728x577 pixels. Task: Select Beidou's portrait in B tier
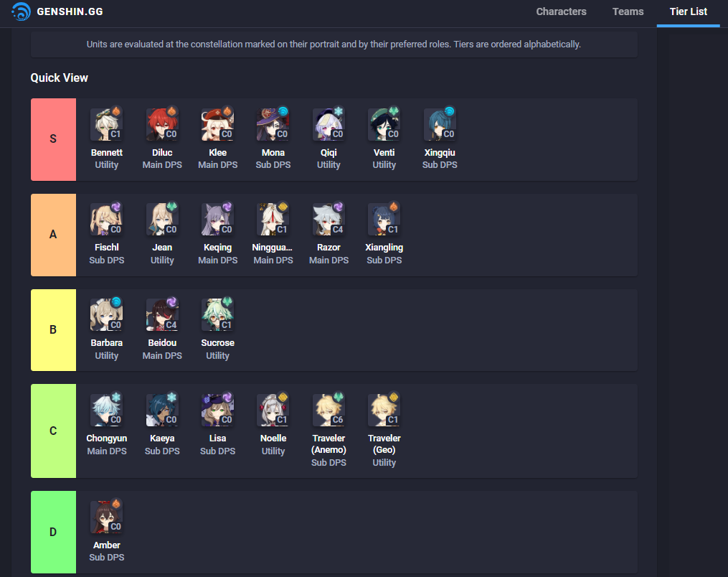coord(162,314)
